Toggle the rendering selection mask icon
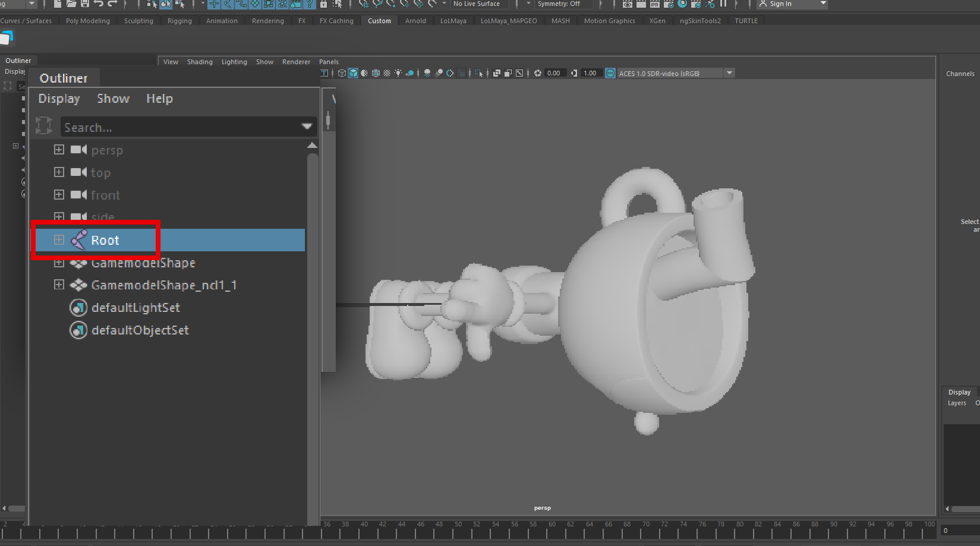The height and width of the screenshot is (546, 980). point(295,4)
